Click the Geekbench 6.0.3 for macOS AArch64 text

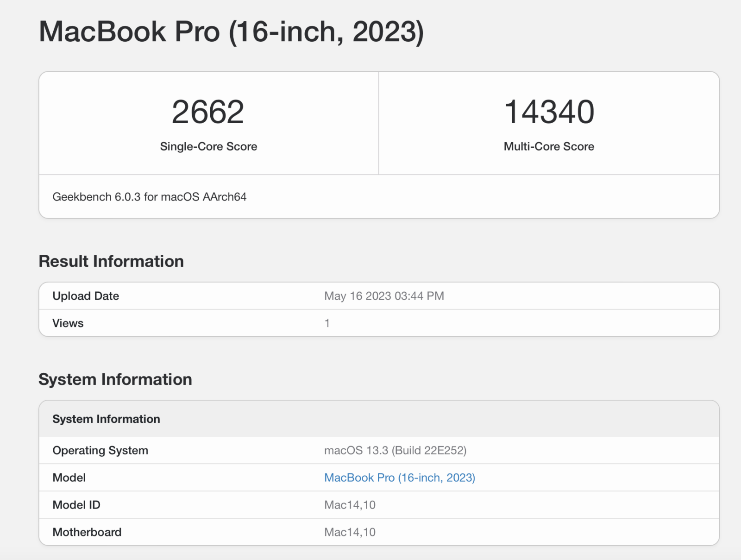point(149,197)
